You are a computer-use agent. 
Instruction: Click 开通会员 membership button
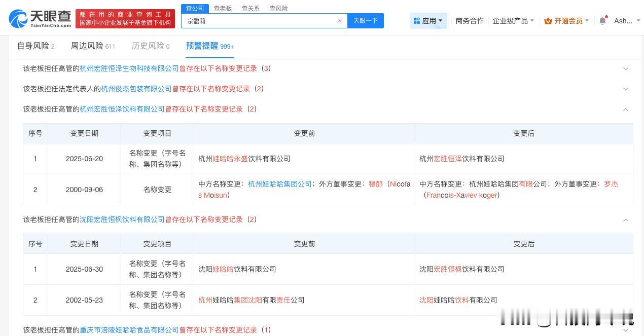(566, 21)
